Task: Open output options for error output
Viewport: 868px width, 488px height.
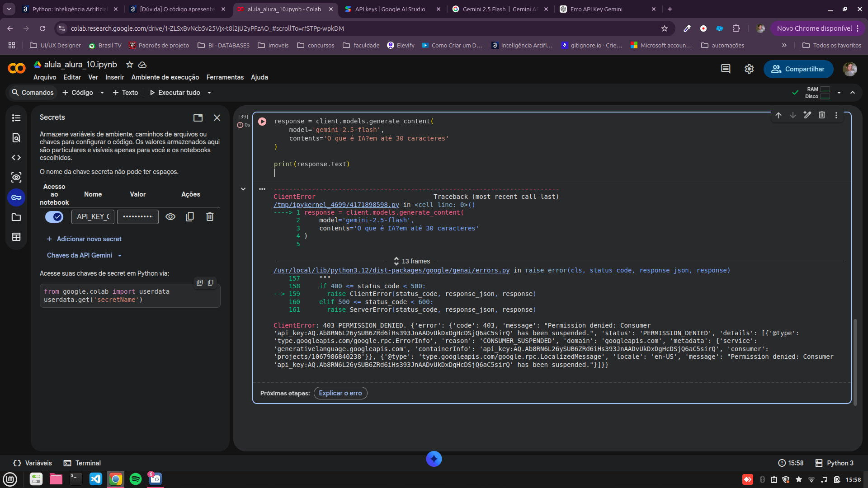Action: [x=262, y=189]
